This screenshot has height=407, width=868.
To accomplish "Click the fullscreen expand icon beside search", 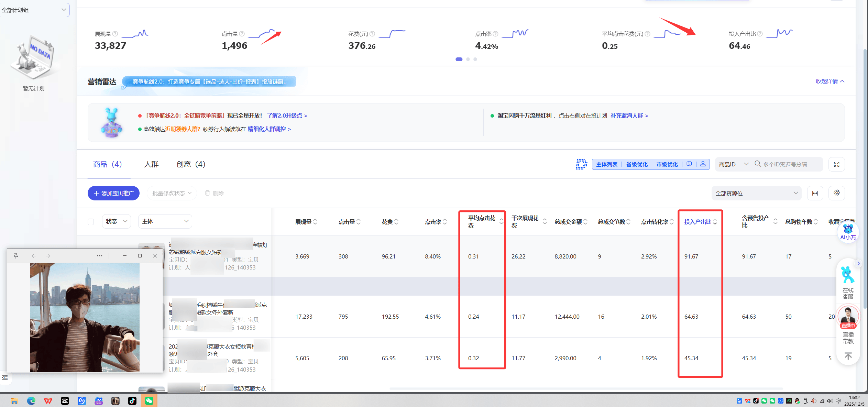I will coord(836,164).
